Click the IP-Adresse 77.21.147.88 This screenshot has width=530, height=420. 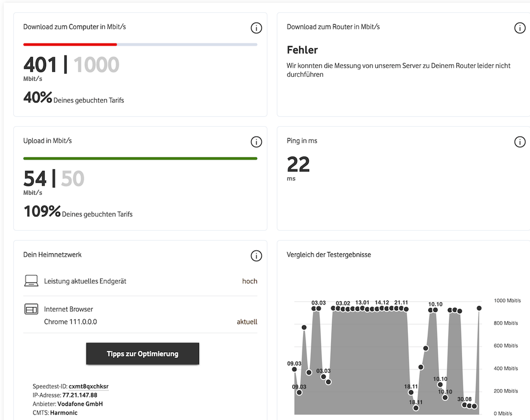coord(80,395)
